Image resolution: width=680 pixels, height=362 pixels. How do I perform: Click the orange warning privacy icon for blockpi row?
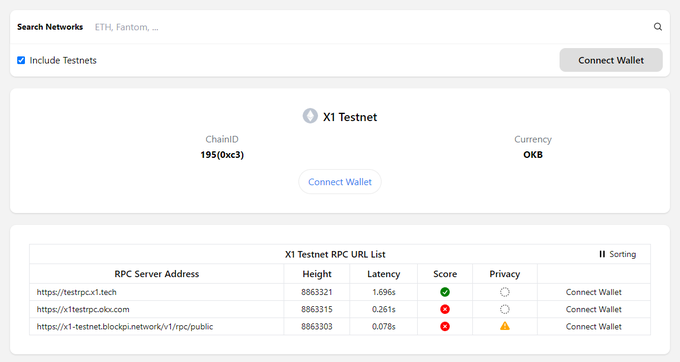pyautogui.click(x=504, y=326)
